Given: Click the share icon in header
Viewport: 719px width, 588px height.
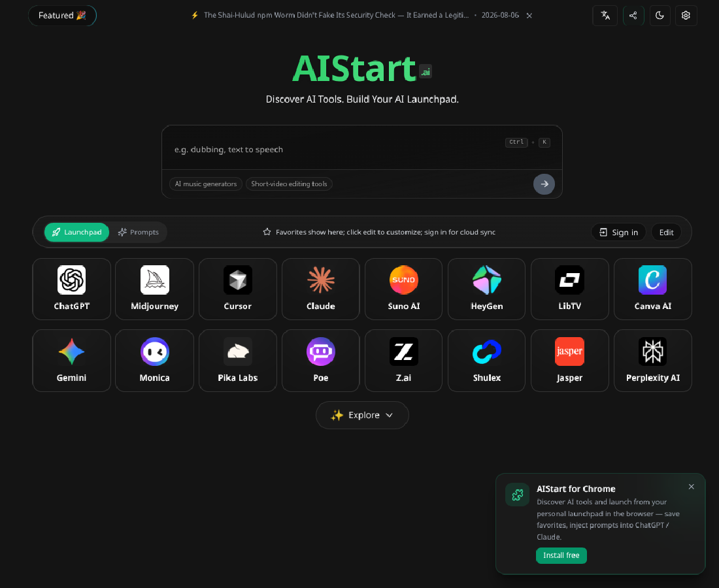Looking at the screenshot, I should point(633,16).
